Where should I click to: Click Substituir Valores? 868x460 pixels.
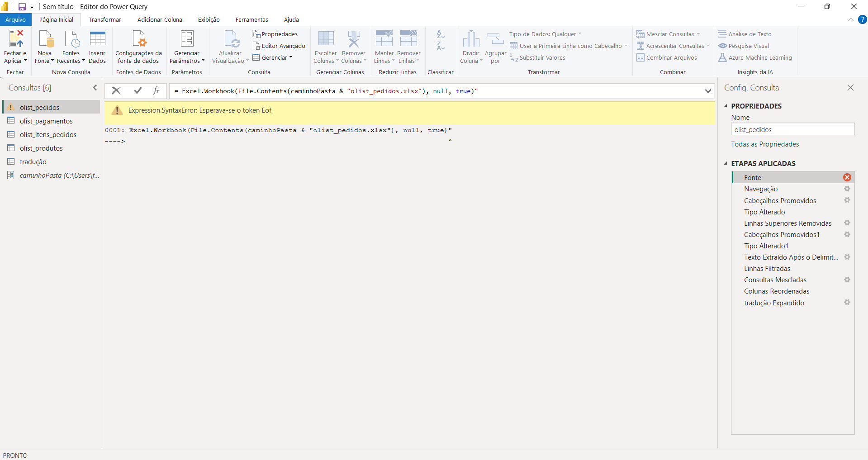pyautogui.click(x=538, y=57)
